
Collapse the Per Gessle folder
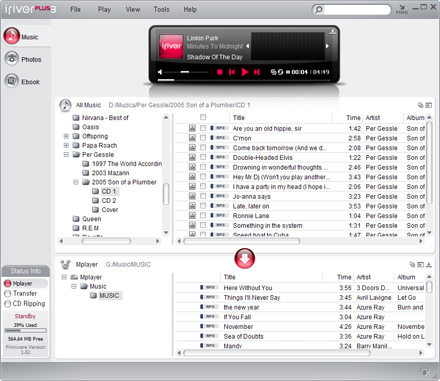click(66, 154)
